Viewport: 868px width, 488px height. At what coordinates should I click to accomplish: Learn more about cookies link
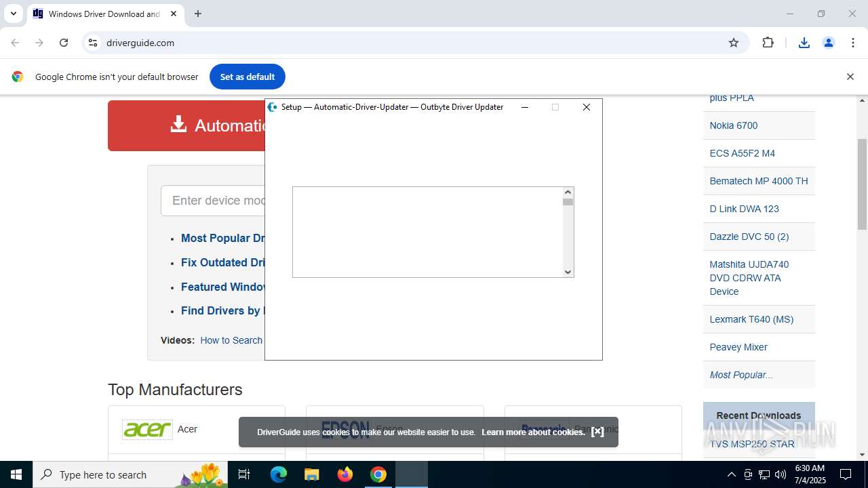coord(533,432)
